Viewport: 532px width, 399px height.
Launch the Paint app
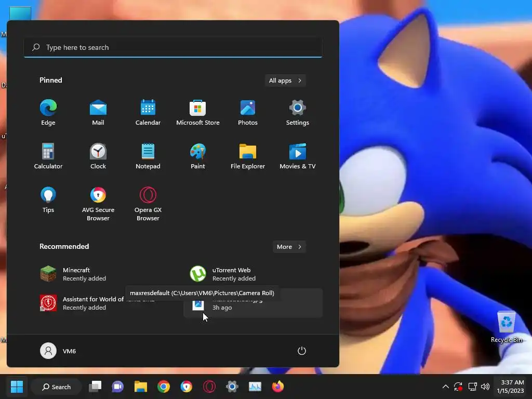(198, 156)
